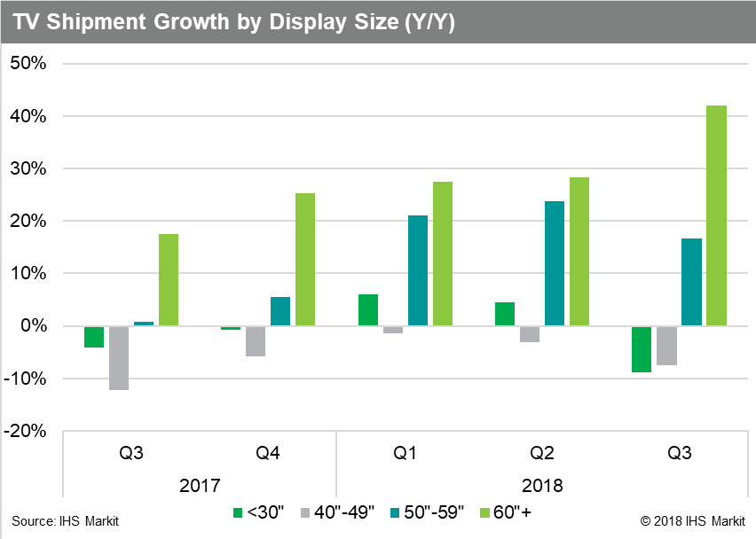Click the © 2018 IHS Markit copyright text
This screenshot has height=539, width=756.
(692, 520)
